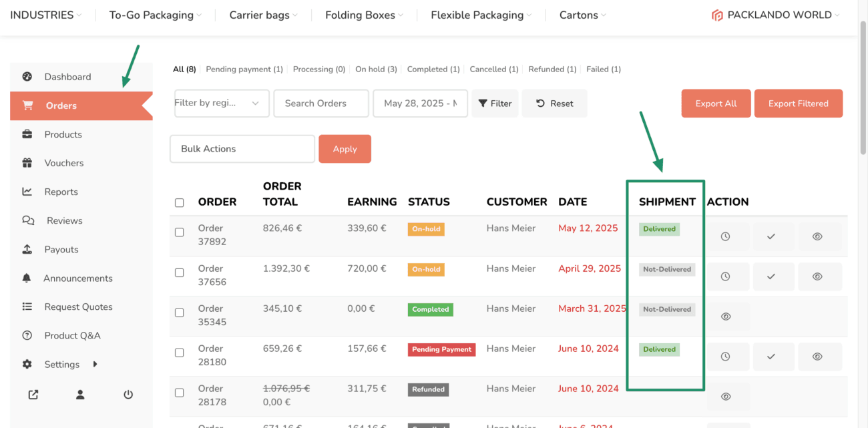This screenshot has height=428, width=868.
Task: Click the Dashboard gauge icon in sidebar
Action: tap(27, 77)
